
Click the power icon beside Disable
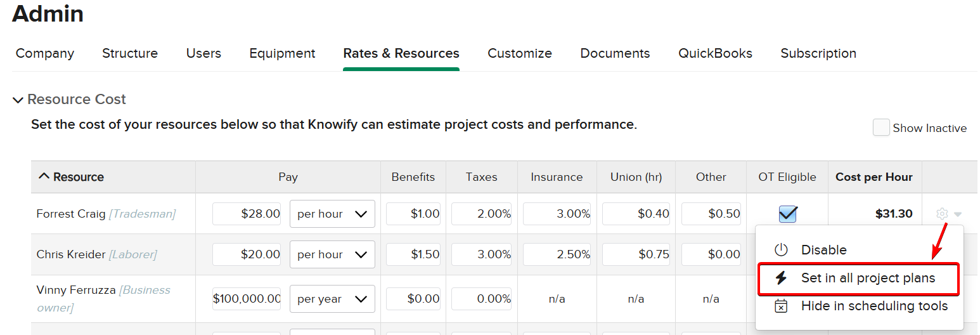(781, 250)
